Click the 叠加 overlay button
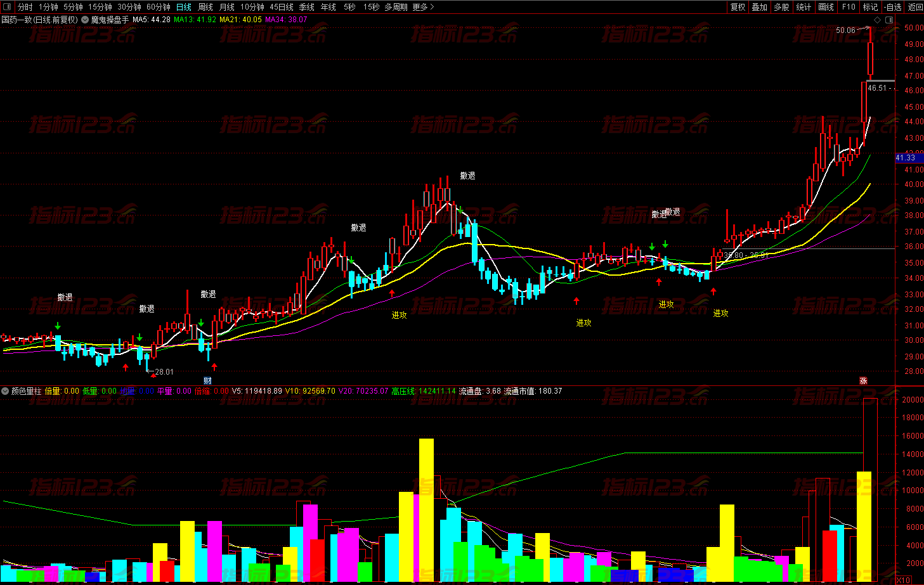924x585 pixels. pos(760,7)
